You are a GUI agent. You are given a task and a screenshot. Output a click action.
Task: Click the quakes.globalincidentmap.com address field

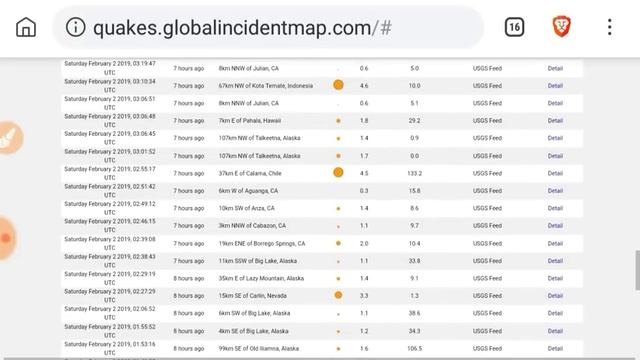[x=268, y=27]
